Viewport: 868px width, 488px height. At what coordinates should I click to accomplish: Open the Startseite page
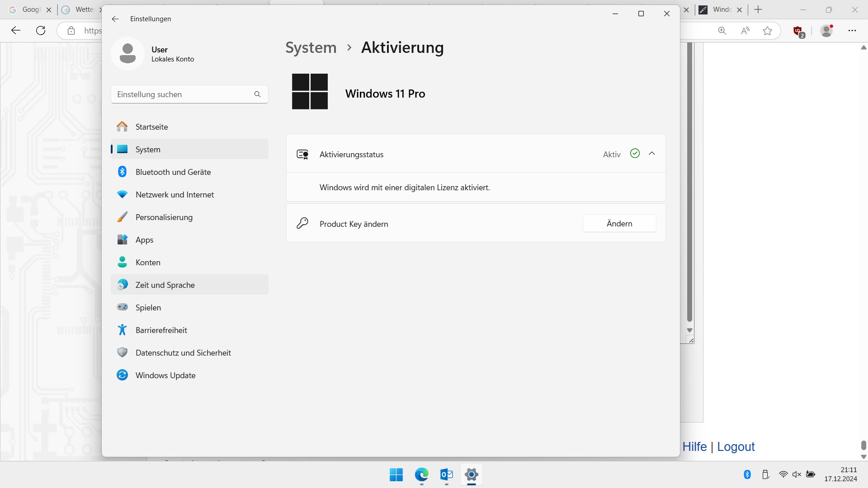pyautogui.click(x=189, y=127)
